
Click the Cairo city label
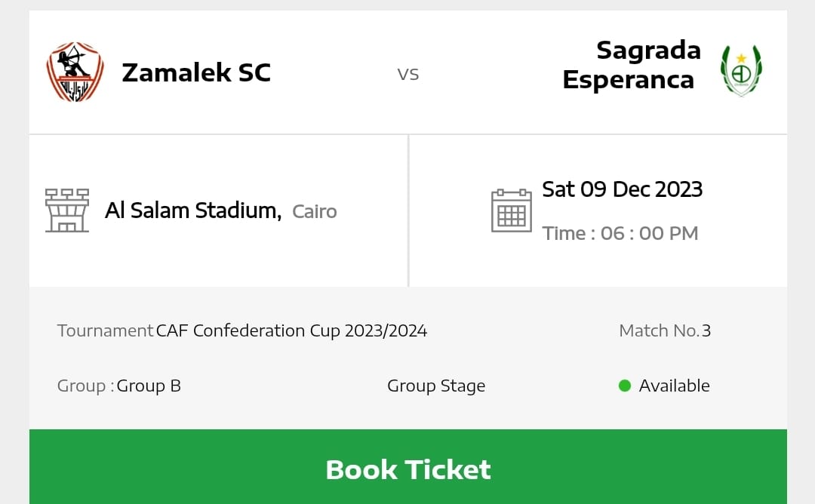(x=314, y=211)
